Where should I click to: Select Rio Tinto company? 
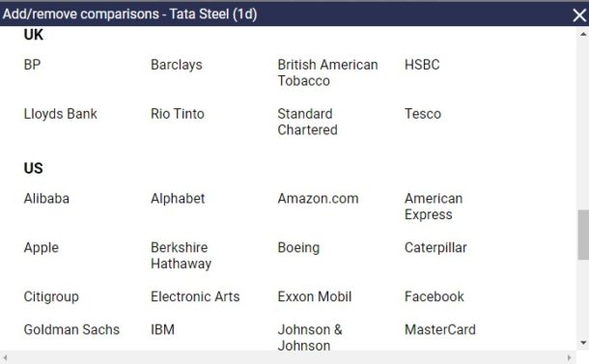tap(178, 113)
